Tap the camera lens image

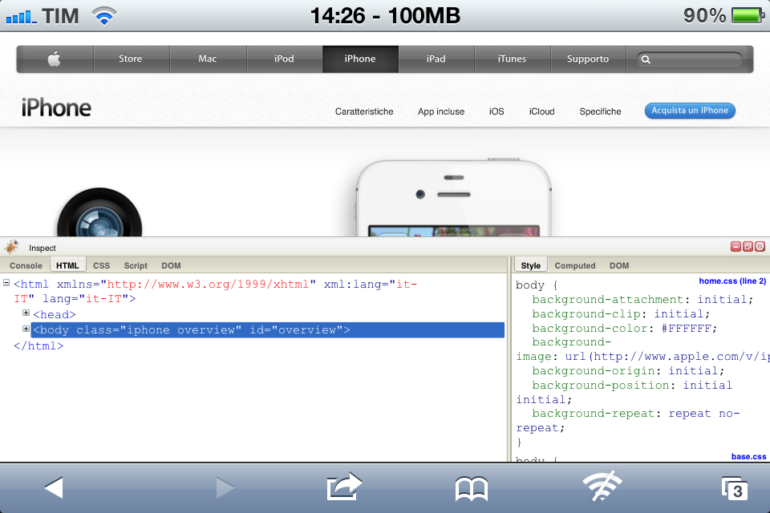(x=100, y=213)
